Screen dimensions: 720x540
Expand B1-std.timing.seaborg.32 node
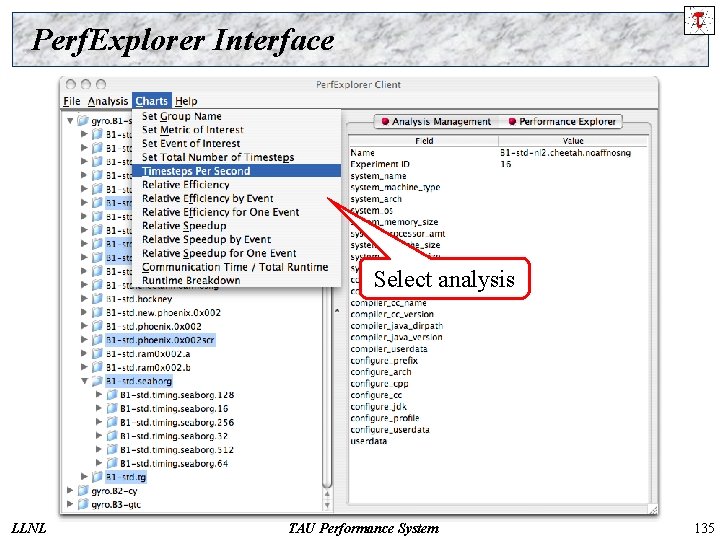click(x=99, y=435)
